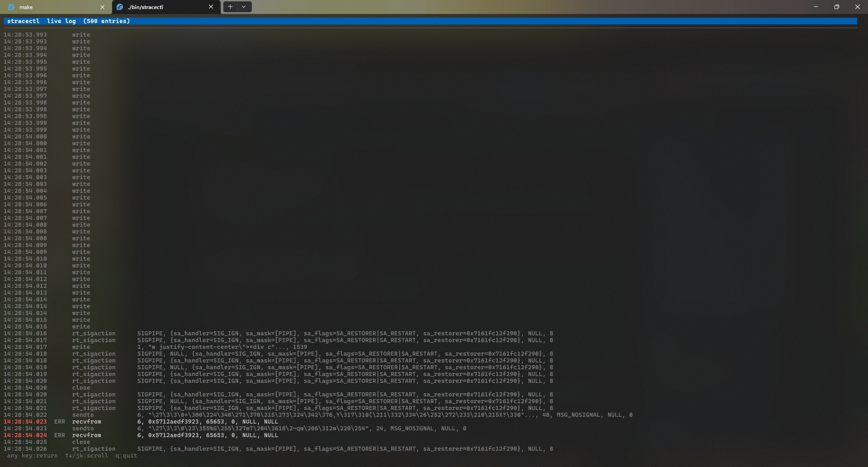Image resolution: width=868 pixels, height=467 pixels.
Task: Click the ERR marker on the 14:28:54.024 recvfrom line
Action: [59, 435]
